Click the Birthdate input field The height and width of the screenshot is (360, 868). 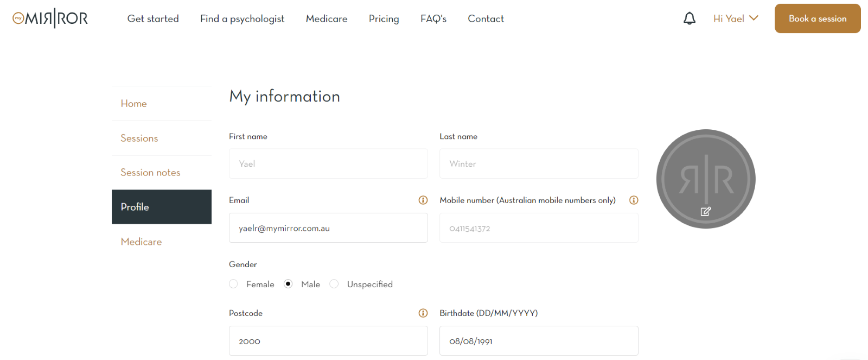[539, 341]
